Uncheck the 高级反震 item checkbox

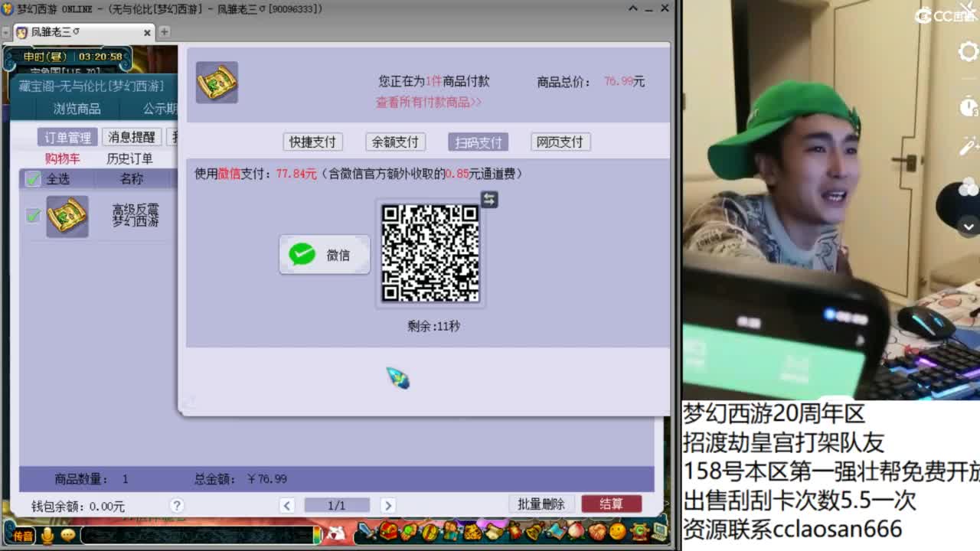click(33, 216)
